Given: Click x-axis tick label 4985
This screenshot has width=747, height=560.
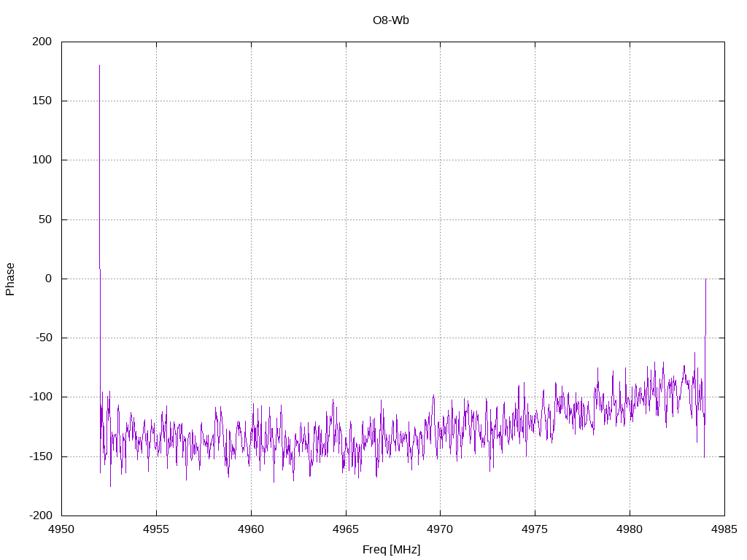Looking at the screenshot, I should [724, 529].
